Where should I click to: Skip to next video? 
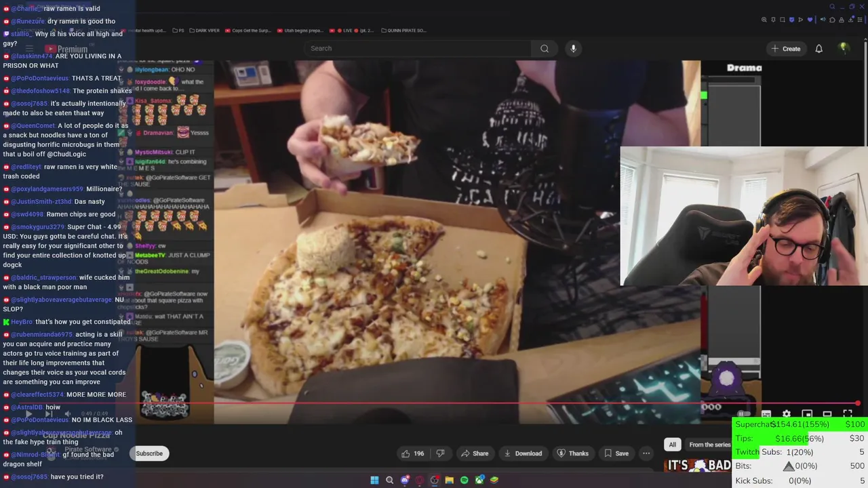(48, 413)
